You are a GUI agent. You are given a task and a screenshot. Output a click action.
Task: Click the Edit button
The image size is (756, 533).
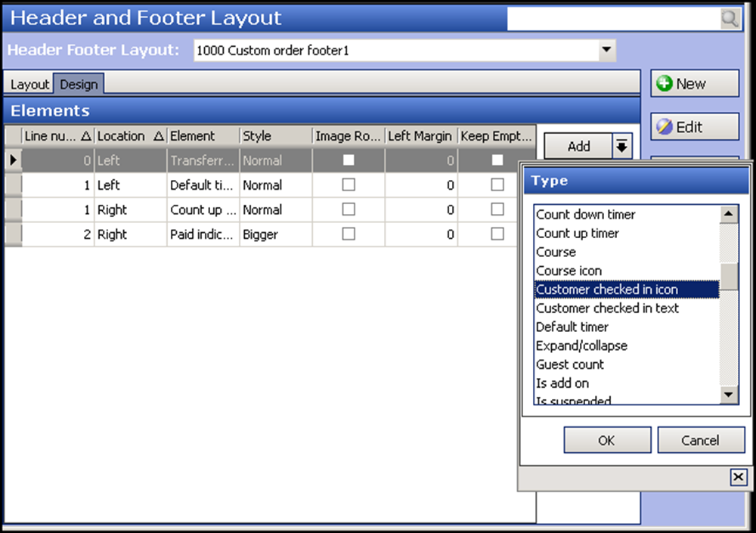click(695, 127)
